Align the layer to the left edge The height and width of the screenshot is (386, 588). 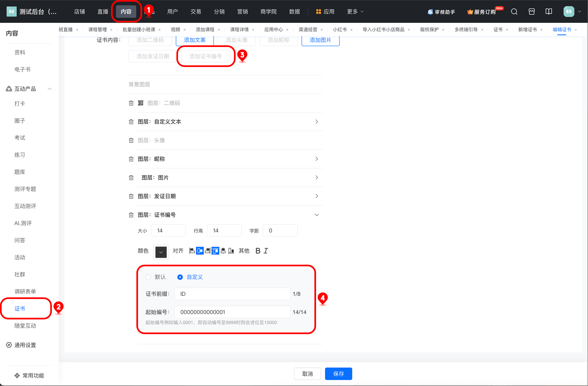click(192, 251)
